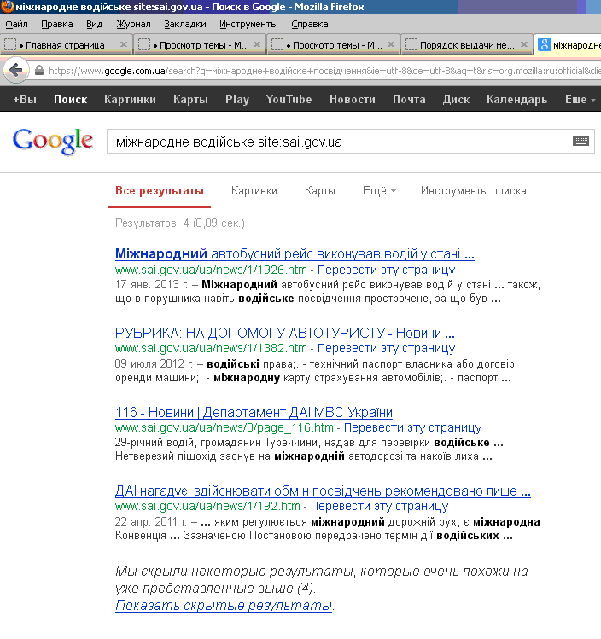
Task: Open result ДАІ нагадує здійснювати обмін посвідчень
Action: 322,491
